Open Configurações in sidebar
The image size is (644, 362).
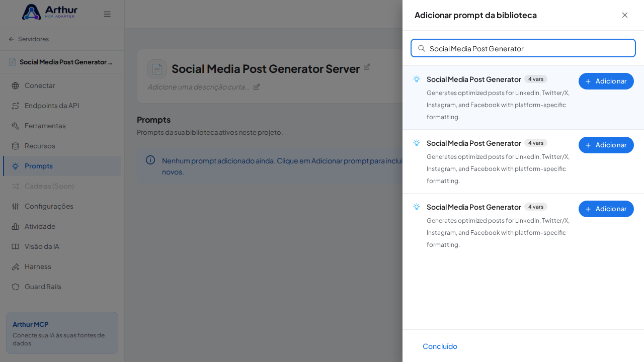click(x=62, y=206)
